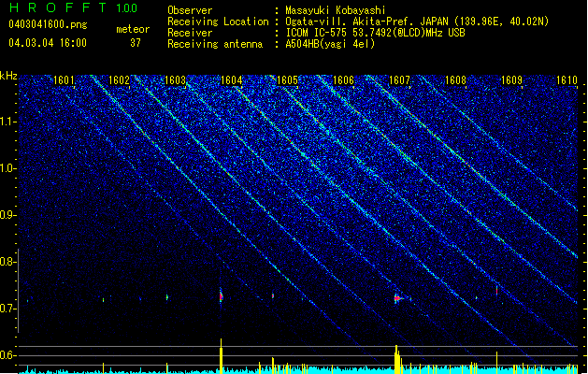588x374 pixels.
Task: Select the filename 0403041600.png
Action: click(48, 24)
